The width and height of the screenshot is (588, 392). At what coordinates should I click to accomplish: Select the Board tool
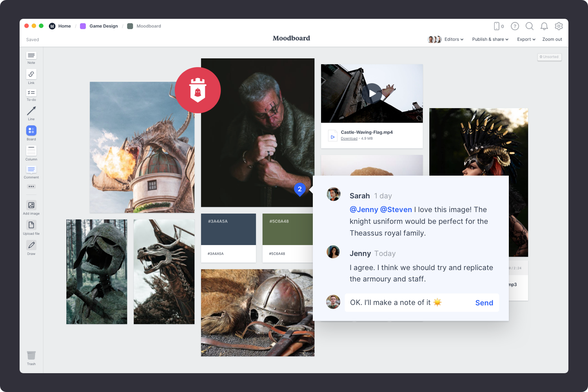click(31, 131)
